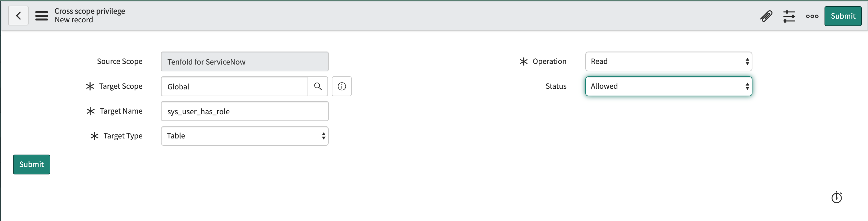
Task: Open the attachments paperclip icon
Action: (766, 16)
